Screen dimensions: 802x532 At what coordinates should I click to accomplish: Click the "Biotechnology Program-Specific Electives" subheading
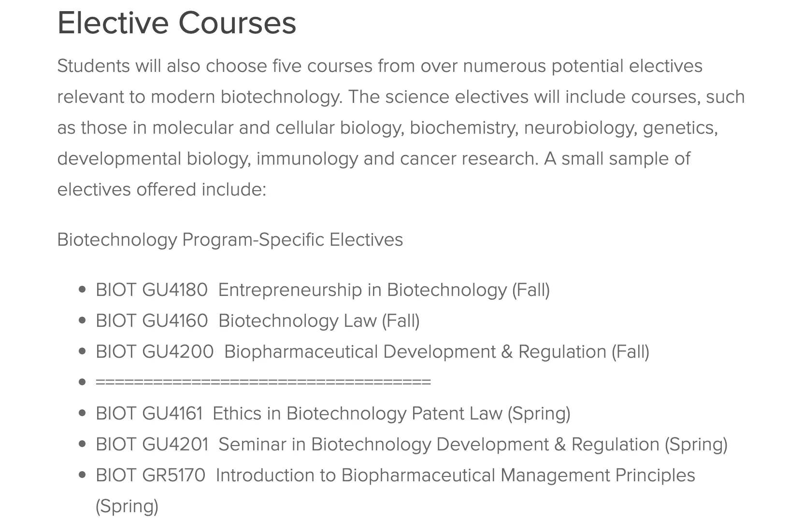(229, 239)
